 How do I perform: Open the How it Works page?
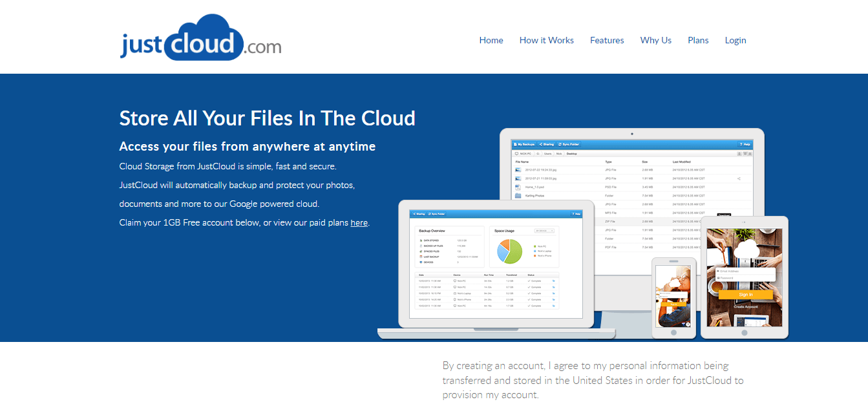coord(546,40)
